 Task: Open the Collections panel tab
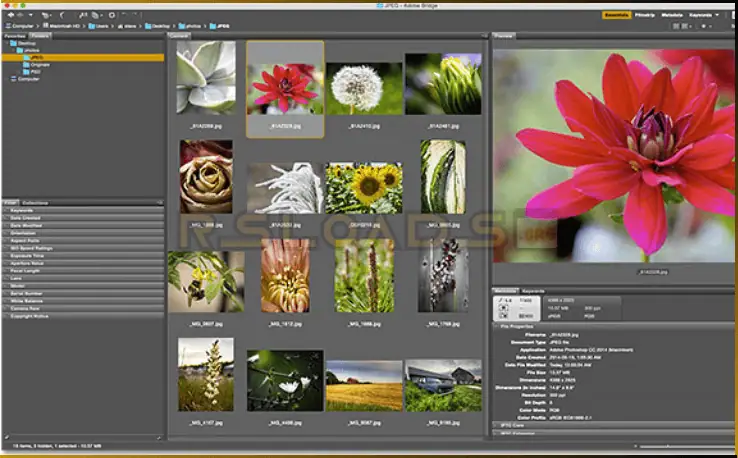(x=35, y=203)
